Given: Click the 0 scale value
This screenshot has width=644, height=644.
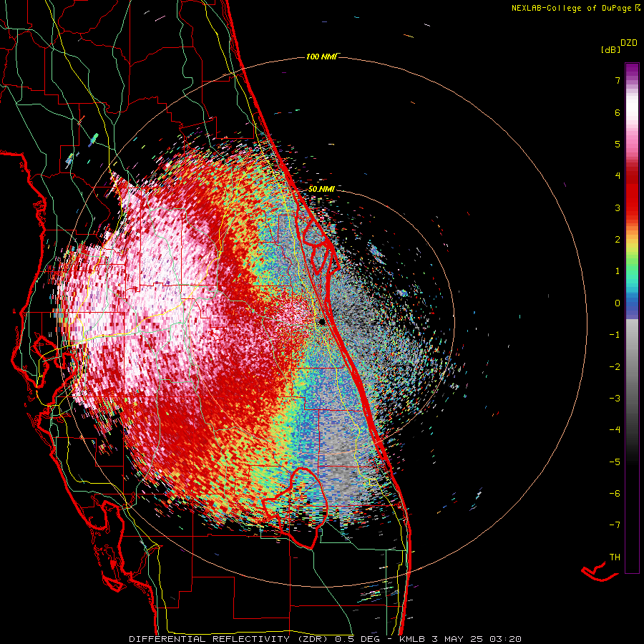Looking at the screenshot, I should click(618, 303).
